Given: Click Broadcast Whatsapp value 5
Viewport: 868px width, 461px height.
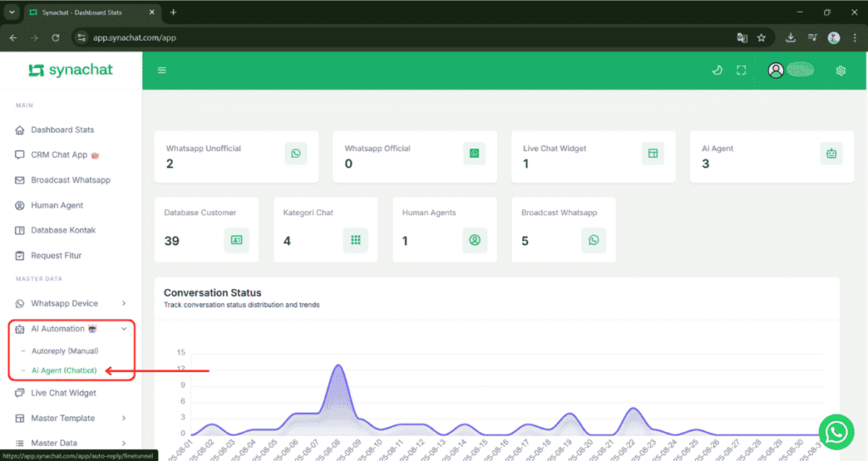Looking at the screenshot, I should pos(525,241).
